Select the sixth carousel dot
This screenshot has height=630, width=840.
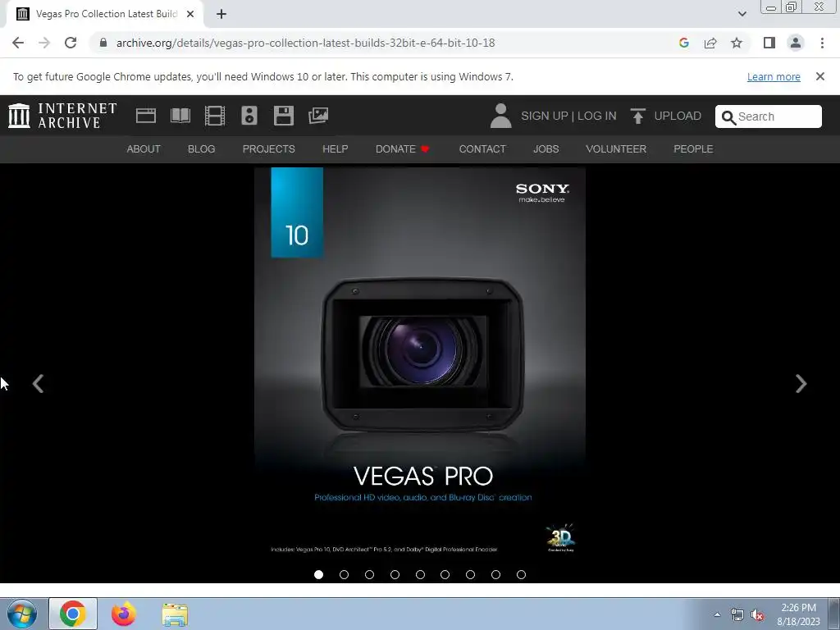[445, 575]
